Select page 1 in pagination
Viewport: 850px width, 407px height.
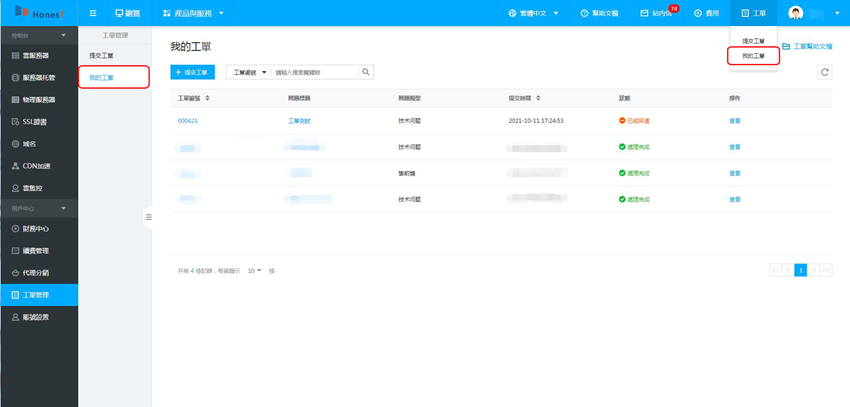point(801,270)
